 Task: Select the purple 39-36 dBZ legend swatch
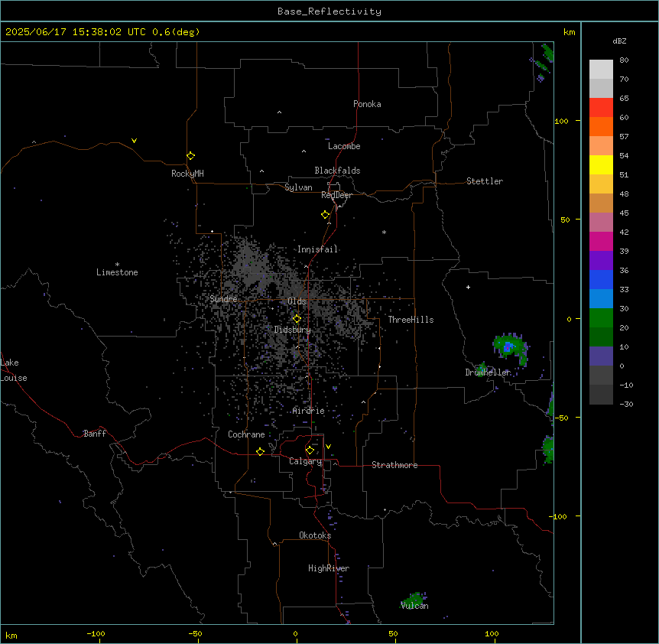601,261
